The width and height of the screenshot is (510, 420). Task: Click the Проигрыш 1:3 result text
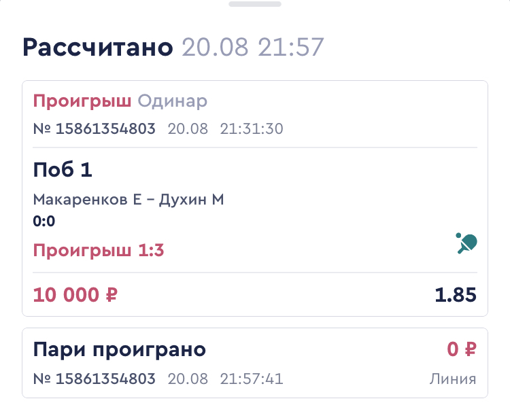(99, 251)
